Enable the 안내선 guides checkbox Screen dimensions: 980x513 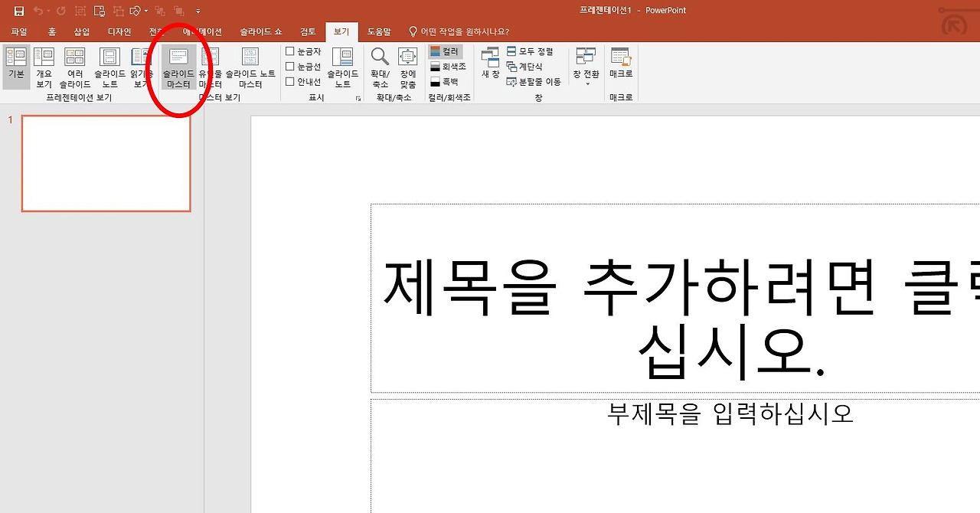[304, 82]
